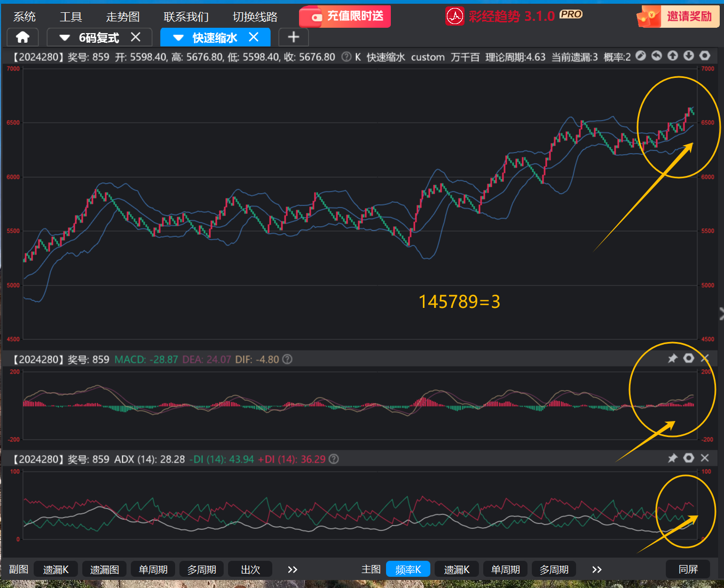Expand dropdown arrow on 快速缩水 tab
The image size is (724, 588).
pos(178,38)
